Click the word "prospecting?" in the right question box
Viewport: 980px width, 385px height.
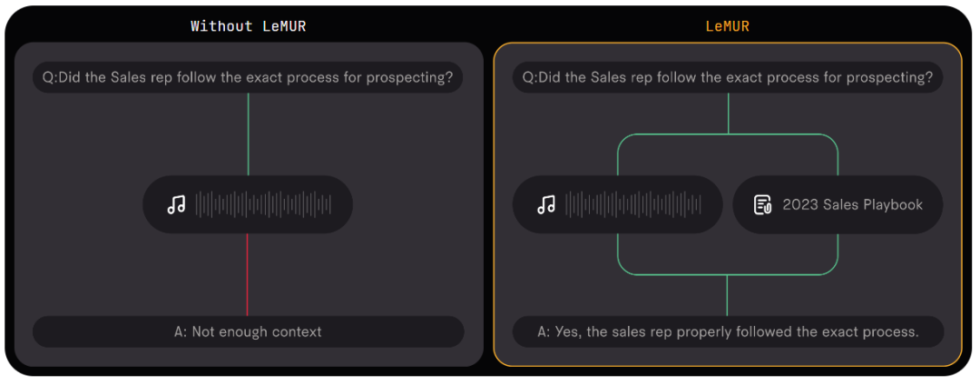point(887,77)
